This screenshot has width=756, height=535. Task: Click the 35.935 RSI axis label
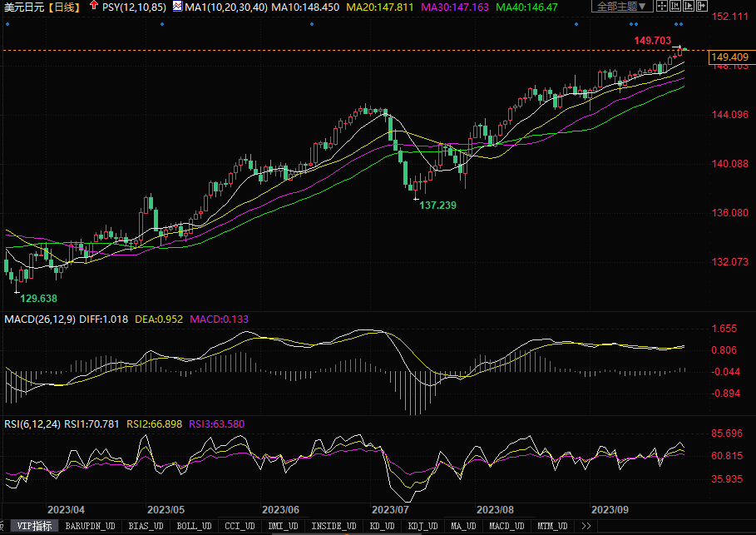(727, 479)
